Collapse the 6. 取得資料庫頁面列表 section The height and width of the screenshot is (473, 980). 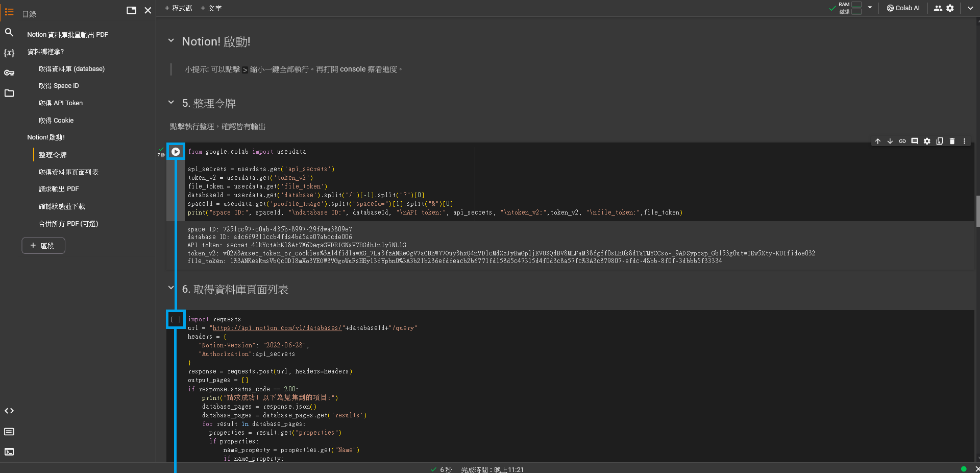pos(171,288)
